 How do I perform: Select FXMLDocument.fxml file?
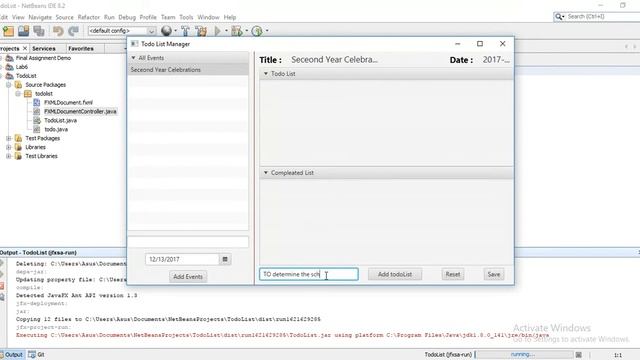click(x=68, y=102)
